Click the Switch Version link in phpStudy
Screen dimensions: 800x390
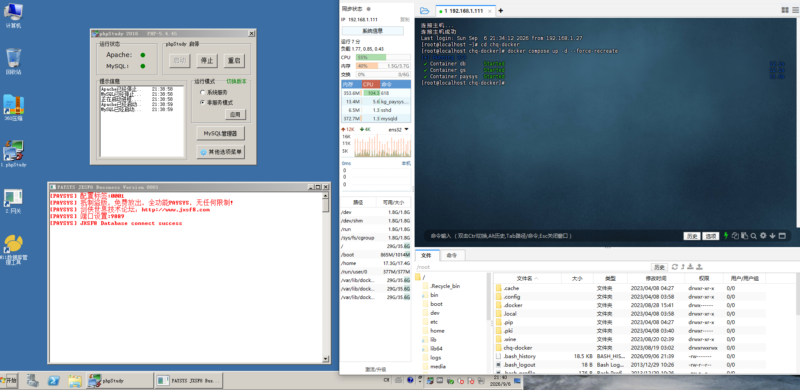(236, 81)
